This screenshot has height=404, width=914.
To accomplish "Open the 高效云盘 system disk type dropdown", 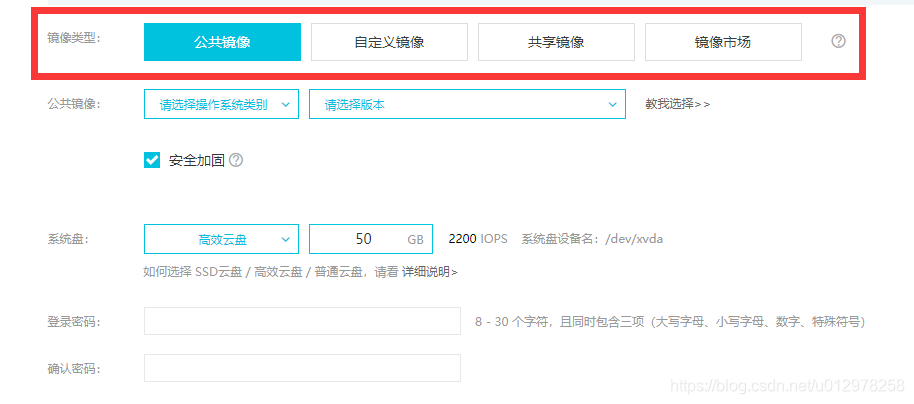I will [222, 239].
